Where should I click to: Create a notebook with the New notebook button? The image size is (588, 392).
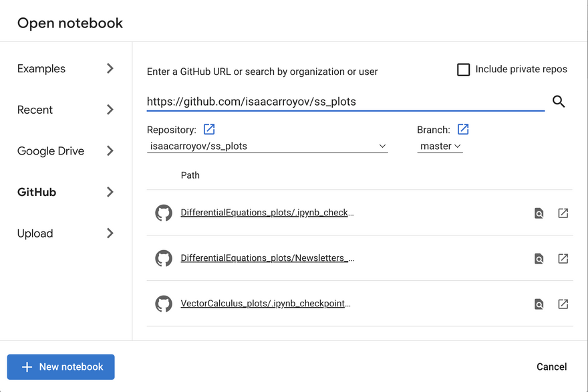tap(61, 367)
